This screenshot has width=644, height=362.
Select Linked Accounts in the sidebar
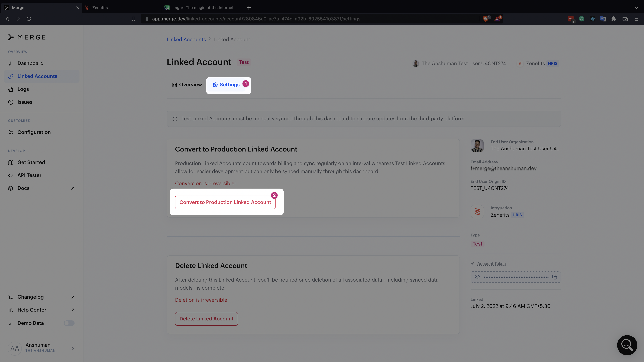coord(41,76)
